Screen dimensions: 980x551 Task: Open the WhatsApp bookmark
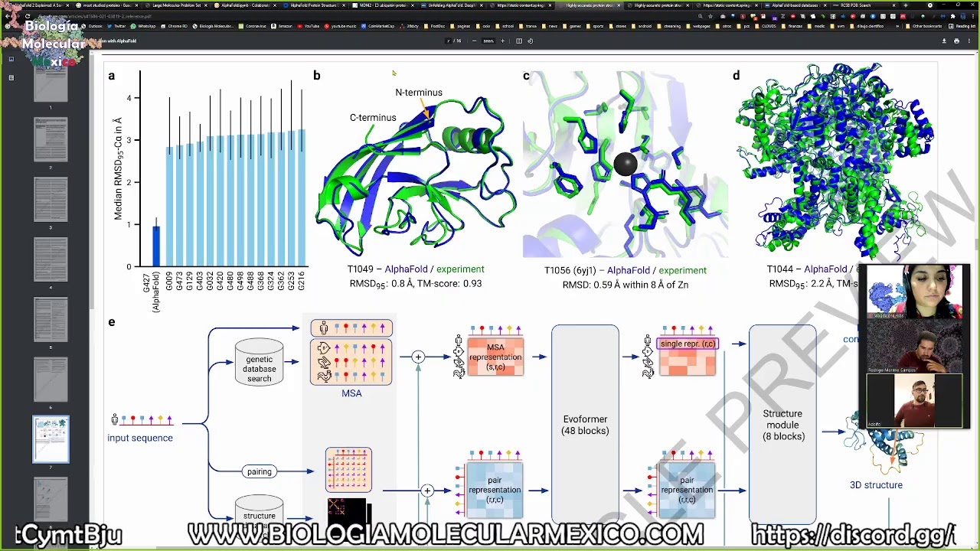pyautogui.click(x=142, y=26)
